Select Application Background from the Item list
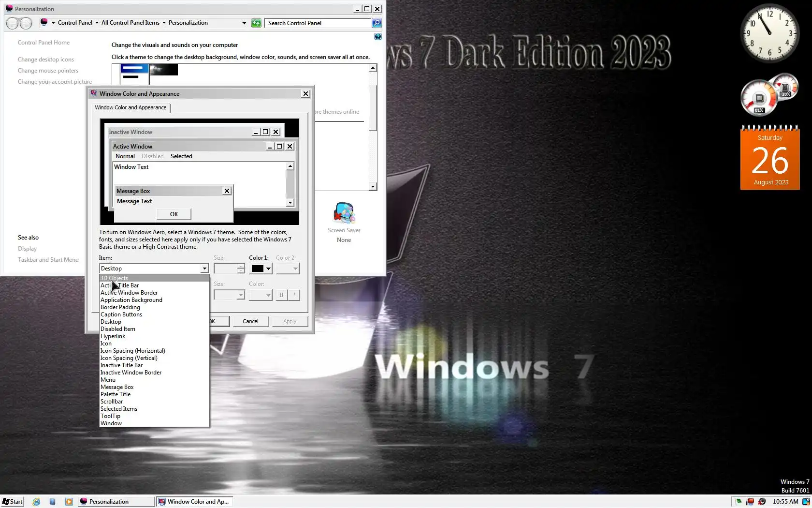 154,300
